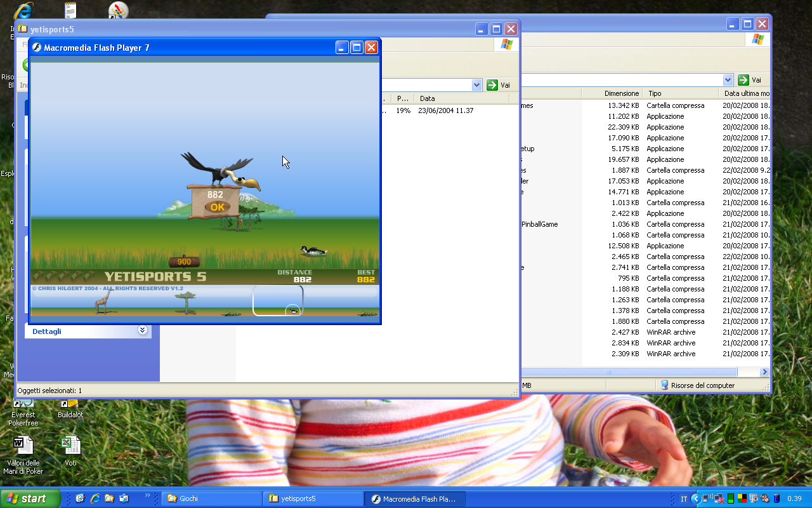Image resolution: width=812 pixels, height=508 pixels.
Task: Click battery tray icon
Action: pos(776,498)
